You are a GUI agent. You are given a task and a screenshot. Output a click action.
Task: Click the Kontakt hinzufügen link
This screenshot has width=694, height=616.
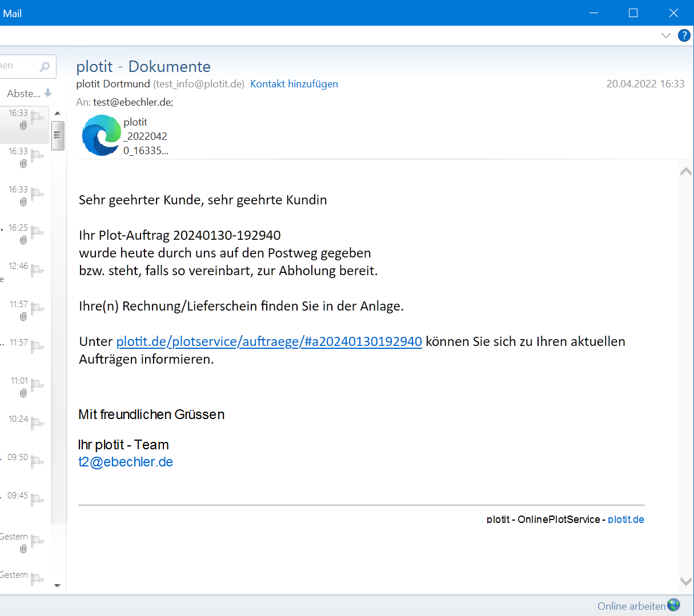294,84
